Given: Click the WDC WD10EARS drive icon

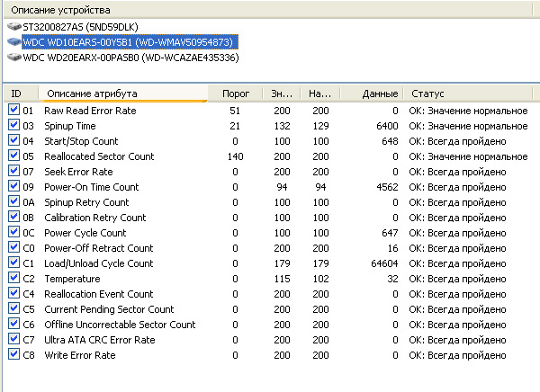Looking at the screenshot, I should [x=14, y=42].
